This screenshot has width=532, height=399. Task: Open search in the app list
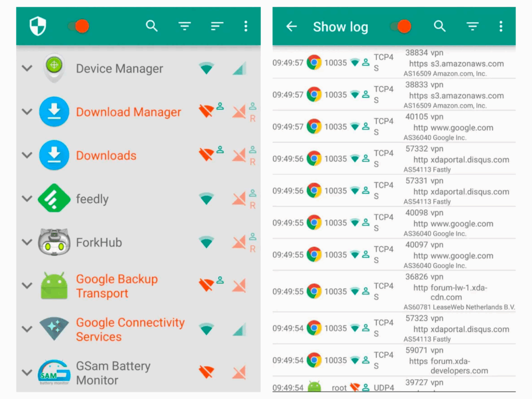point(152,26)
